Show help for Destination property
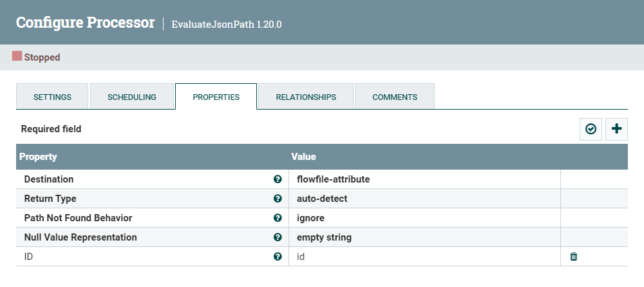The image size is (644, 287). point(278,179)
